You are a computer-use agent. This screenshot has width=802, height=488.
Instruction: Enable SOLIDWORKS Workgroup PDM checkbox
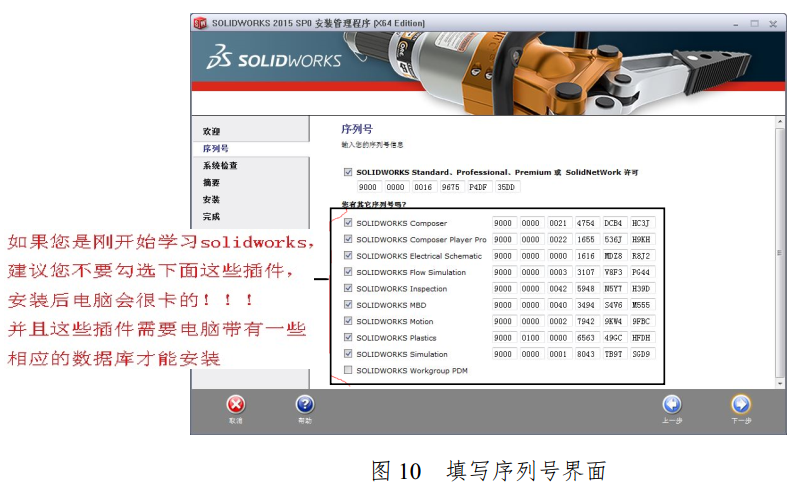click(x=348, y=370)
